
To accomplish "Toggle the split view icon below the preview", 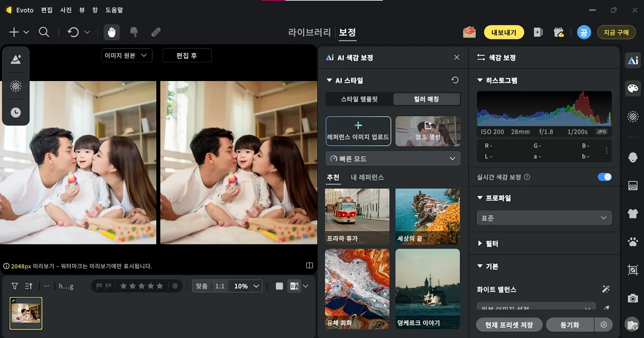I will click(x=309, y=265).
